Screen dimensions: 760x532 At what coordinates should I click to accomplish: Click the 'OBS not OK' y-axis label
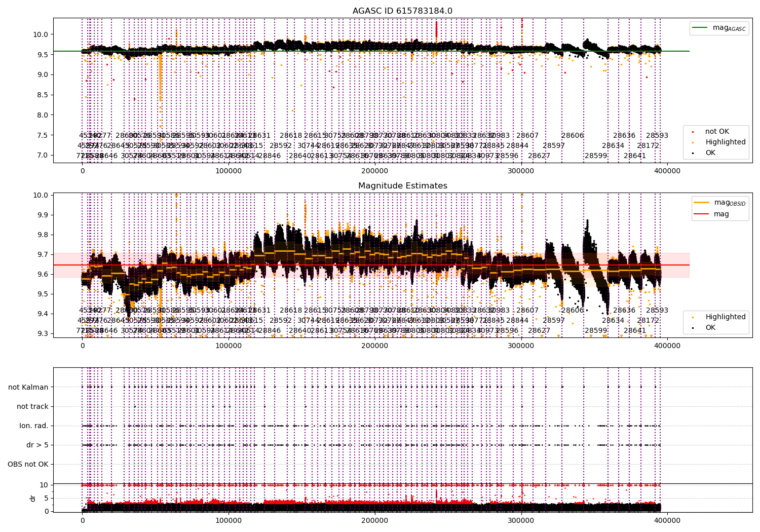[28, 465]
